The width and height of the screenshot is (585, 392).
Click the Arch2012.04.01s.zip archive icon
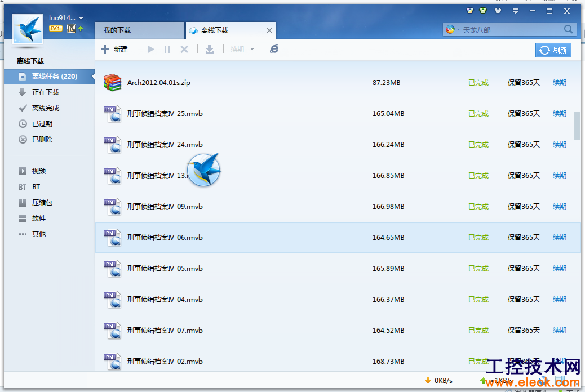112,82
